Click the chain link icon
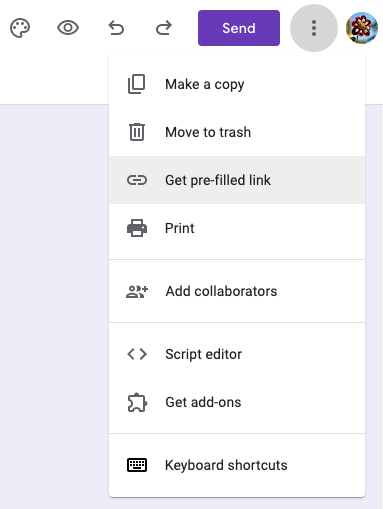The width and height of the screenshot is (383, 509). pyautogui.click(x=137, y=180)
